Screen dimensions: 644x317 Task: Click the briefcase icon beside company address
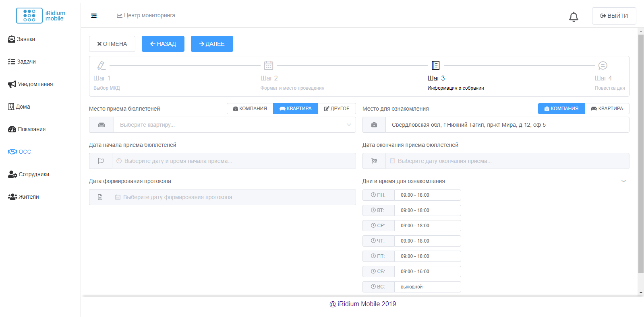pyautogui.click(x=374, y=125)
